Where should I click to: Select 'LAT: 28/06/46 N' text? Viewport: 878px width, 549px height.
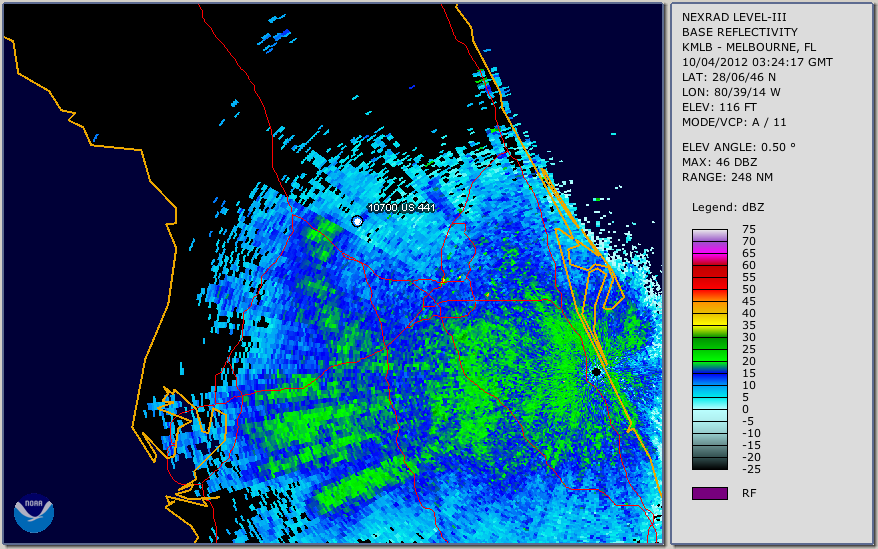pos(728,77)
